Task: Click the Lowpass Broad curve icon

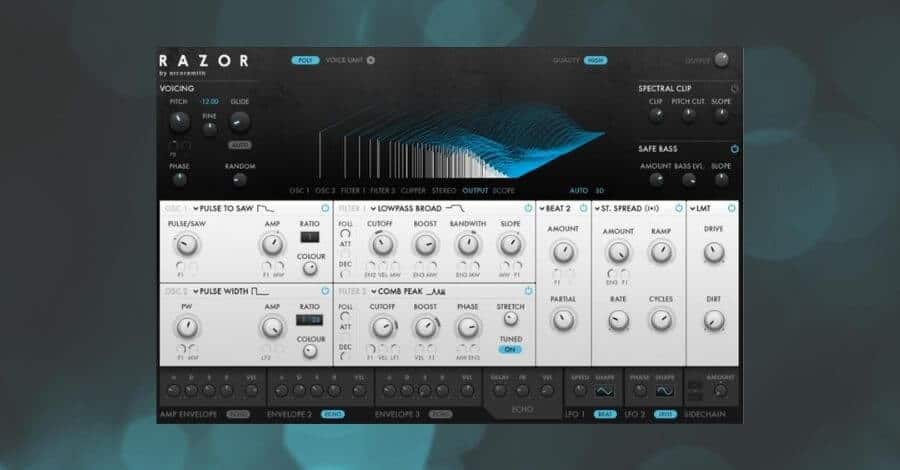Action: 455,208
